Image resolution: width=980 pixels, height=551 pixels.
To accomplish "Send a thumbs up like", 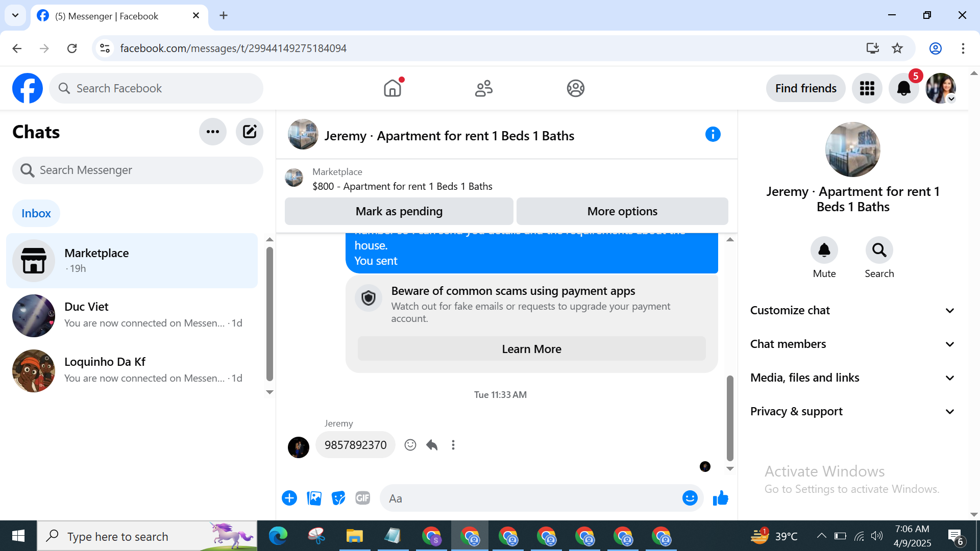I will [x=721, y=498].
